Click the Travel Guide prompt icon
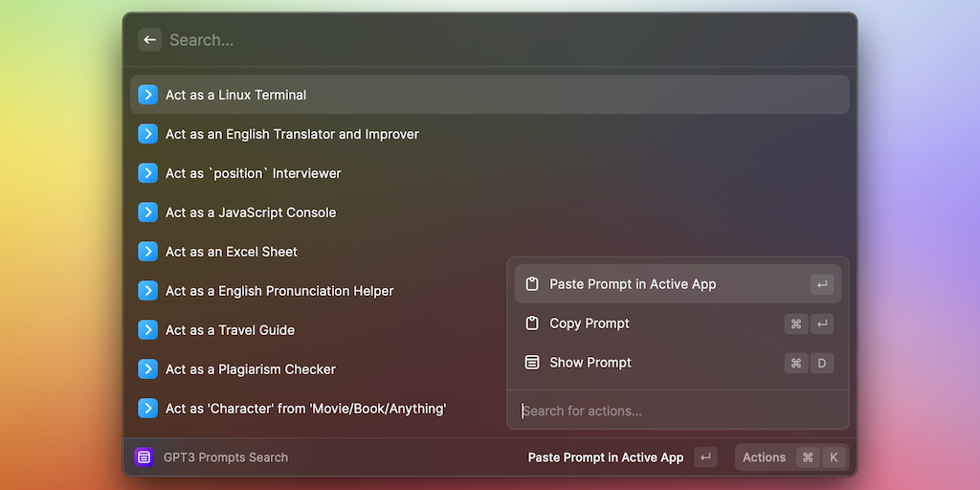The width and height of the screenshot is (980, 490). coord(147,330)
